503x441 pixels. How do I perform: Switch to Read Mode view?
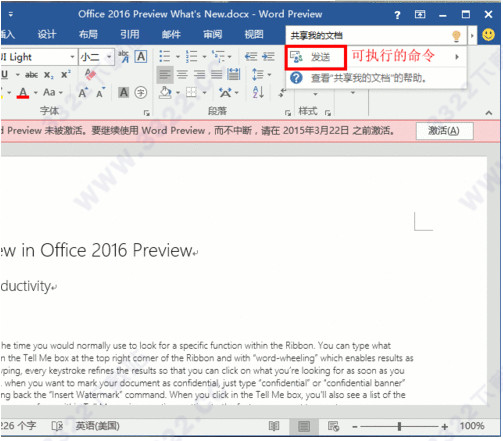tap(274, 426)
